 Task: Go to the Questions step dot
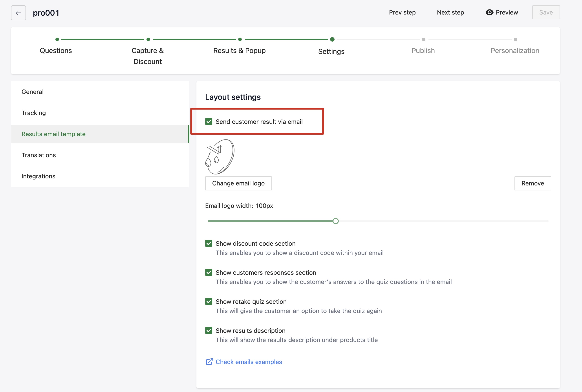pos(57,39)
